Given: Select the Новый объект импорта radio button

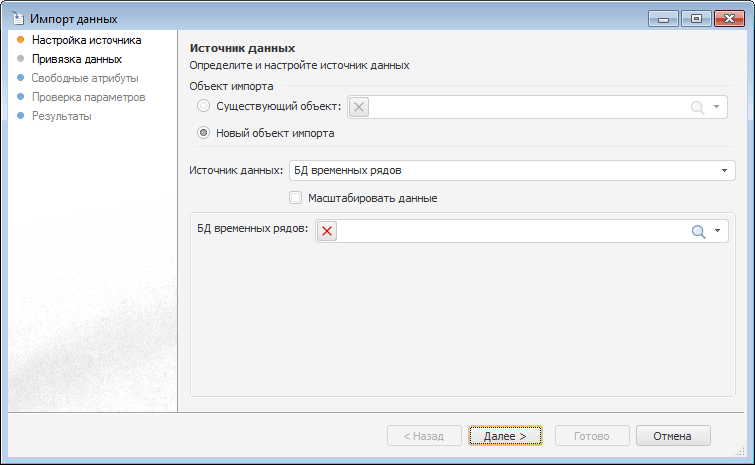Looking at the screenshot, I should [x=204, y=133].
